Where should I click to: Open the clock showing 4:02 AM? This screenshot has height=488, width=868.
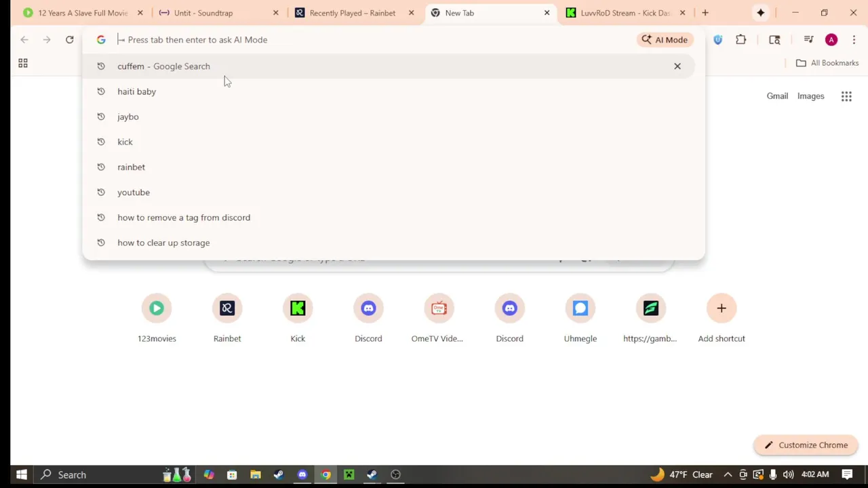pyautogui.click(x=815, y=474)
